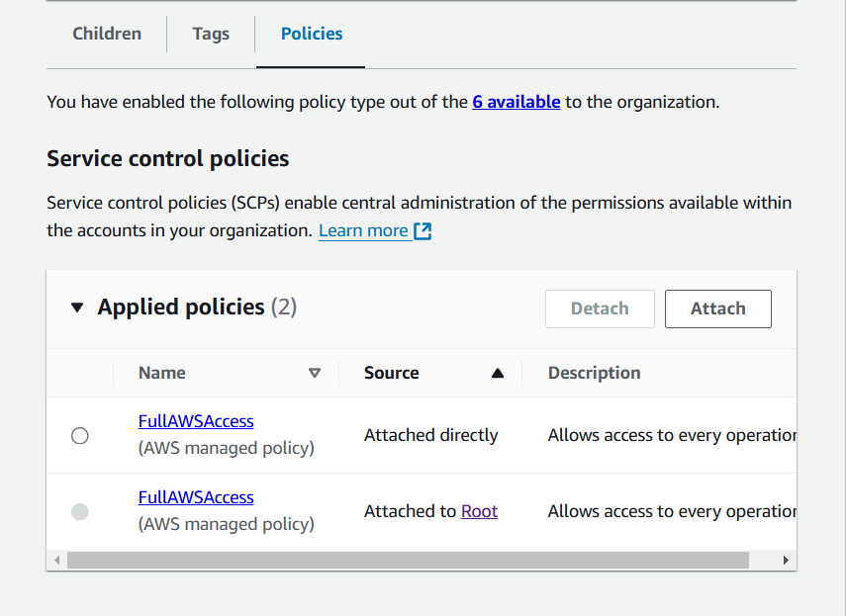Select the Policies tab
Viewport: 847px width, 616px height.
[x=312, y=34]
